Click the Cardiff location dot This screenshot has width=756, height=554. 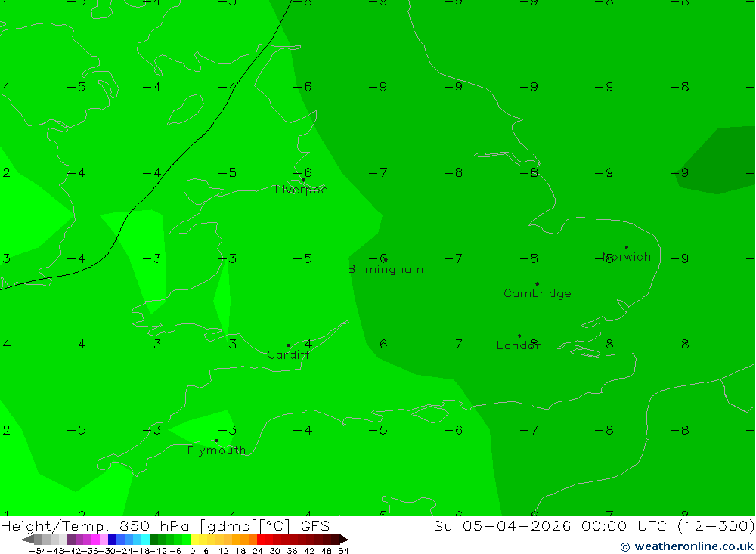pos(288,345)
